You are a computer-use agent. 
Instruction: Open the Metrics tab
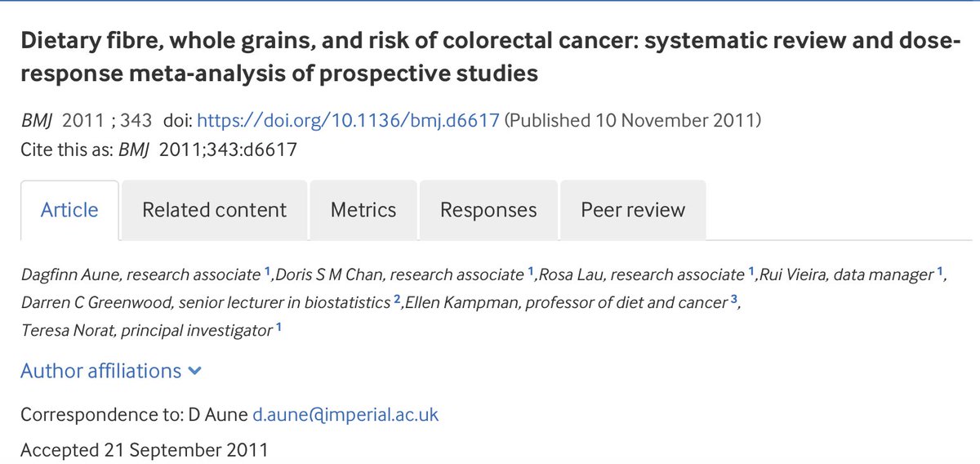(363, 210)
